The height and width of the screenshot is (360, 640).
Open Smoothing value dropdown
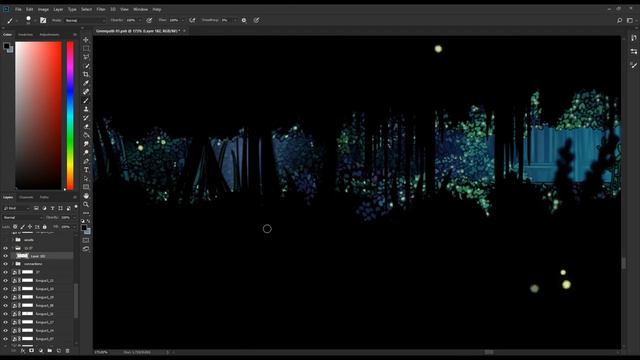[235, 20]
